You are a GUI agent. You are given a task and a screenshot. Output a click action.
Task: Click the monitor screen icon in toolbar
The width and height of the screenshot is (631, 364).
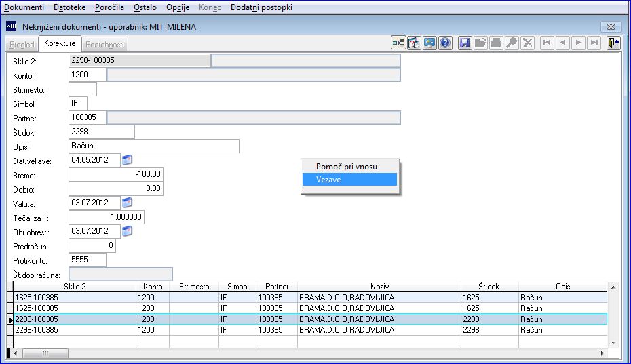[429, 43]
